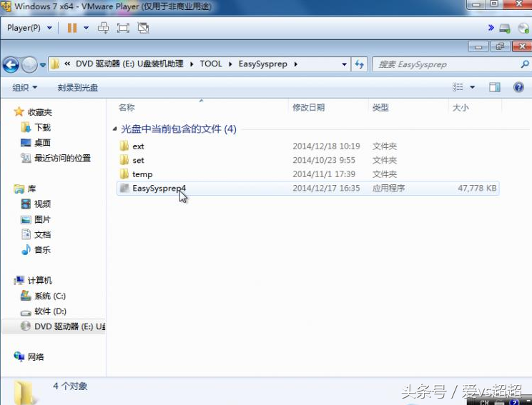532x405 pixels.
Task: Change the view with the view icon
Action: point(458,87)
